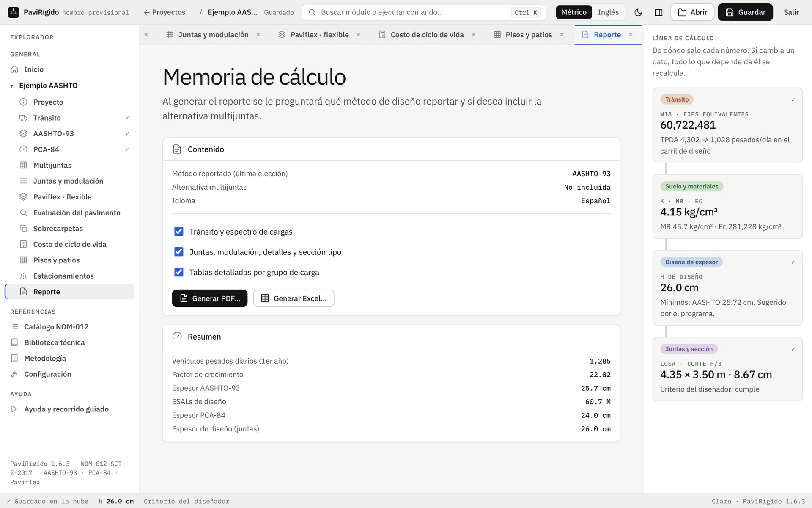Click Salir to exit

point(791,12)
